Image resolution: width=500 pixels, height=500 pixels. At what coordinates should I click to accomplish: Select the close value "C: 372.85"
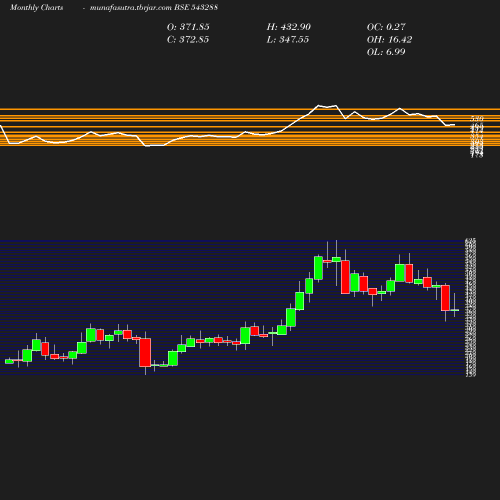[x=188, y=39]
